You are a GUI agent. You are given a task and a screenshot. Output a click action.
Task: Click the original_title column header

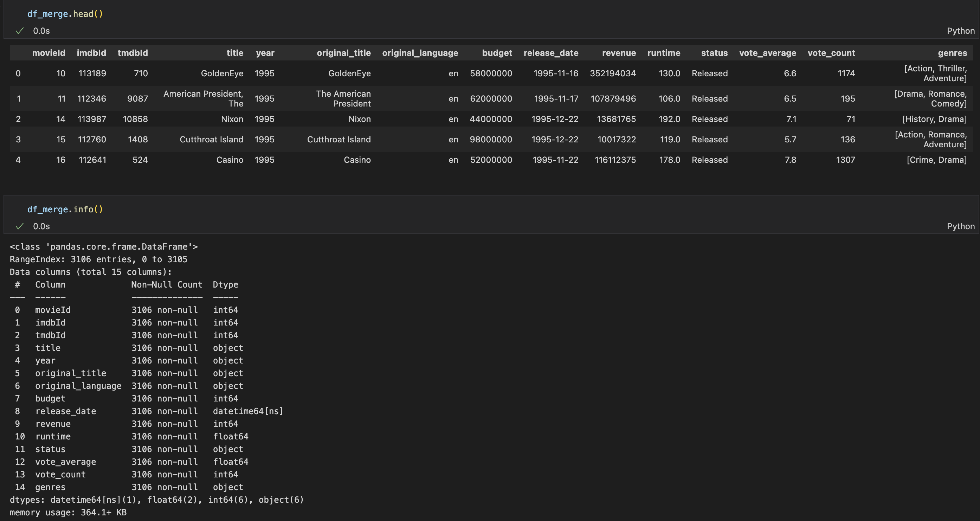[x=343, y=53]
